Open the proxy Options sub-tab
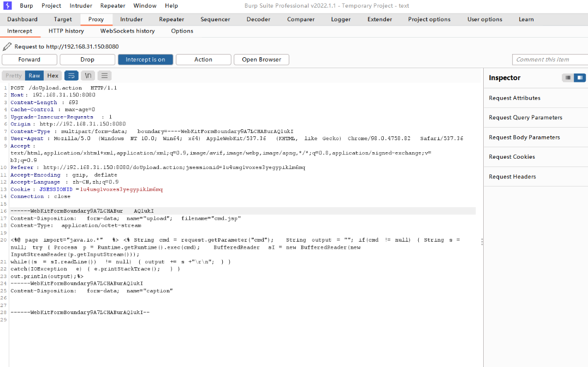 coord(182,31)
